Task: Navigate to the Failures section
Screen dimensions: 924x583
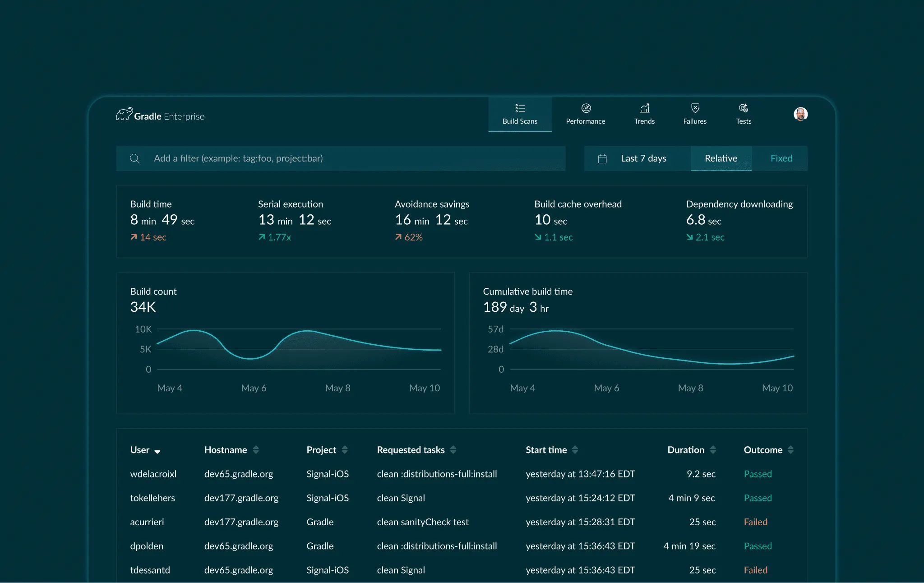Action: point(694,114)
